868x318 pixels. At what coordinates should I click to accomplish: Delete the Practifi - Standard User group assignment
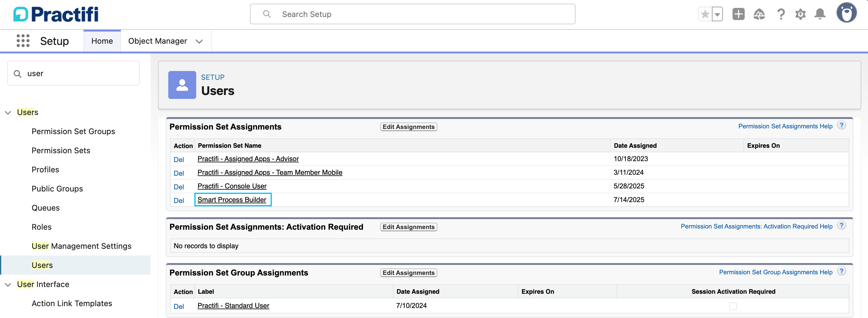(x=179, y=306)
